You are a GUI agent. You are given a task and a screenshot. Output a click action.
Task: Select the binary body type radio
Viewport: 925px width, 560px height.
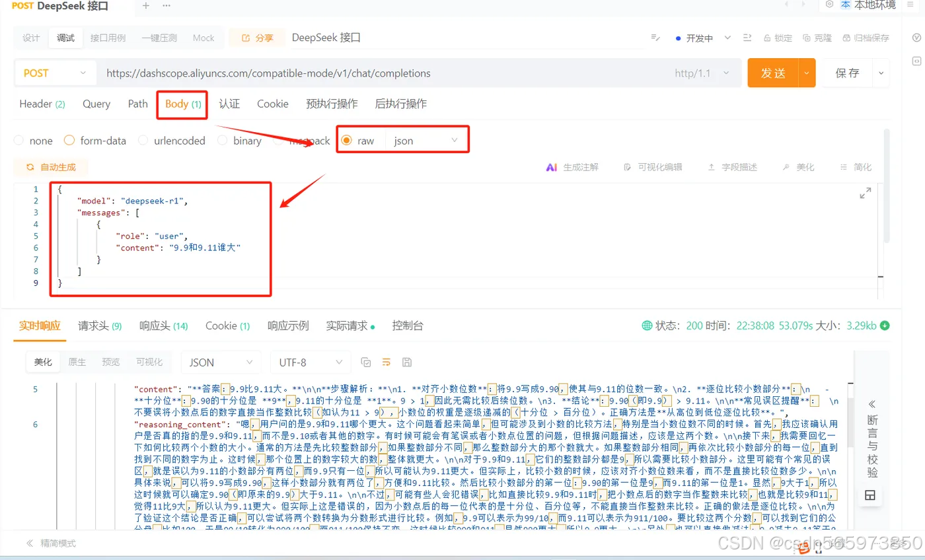pos(222,141)
